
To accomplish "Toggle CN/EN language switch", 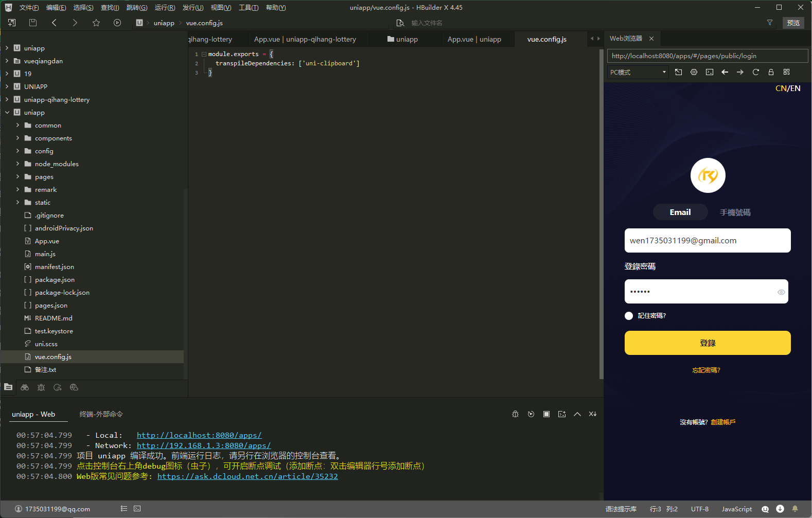I will [x=788, y=88].
